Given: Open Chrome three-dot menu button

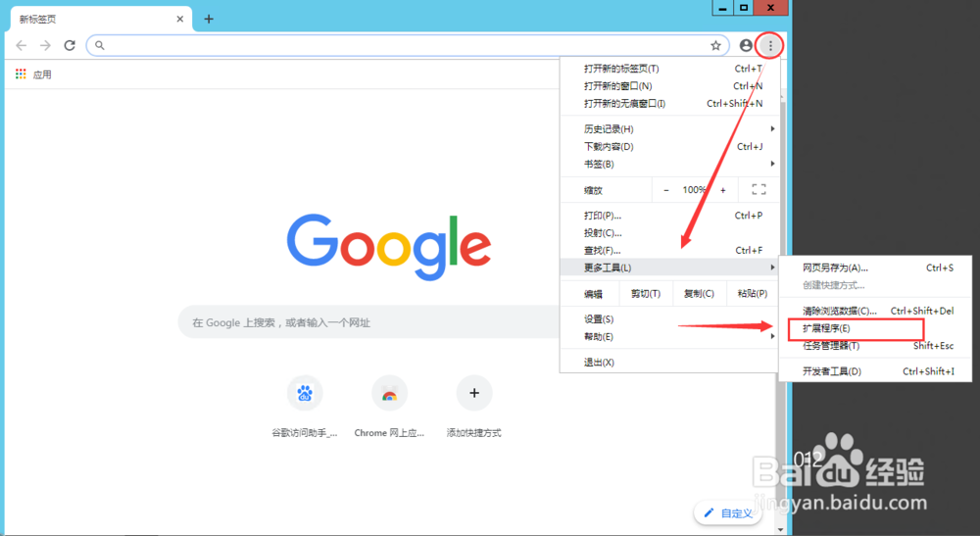Looking at the screenshot, I should pos(770,46).
